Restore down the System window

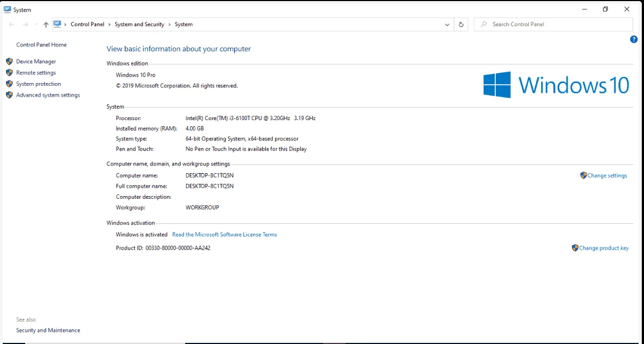[x=605, y=9]
